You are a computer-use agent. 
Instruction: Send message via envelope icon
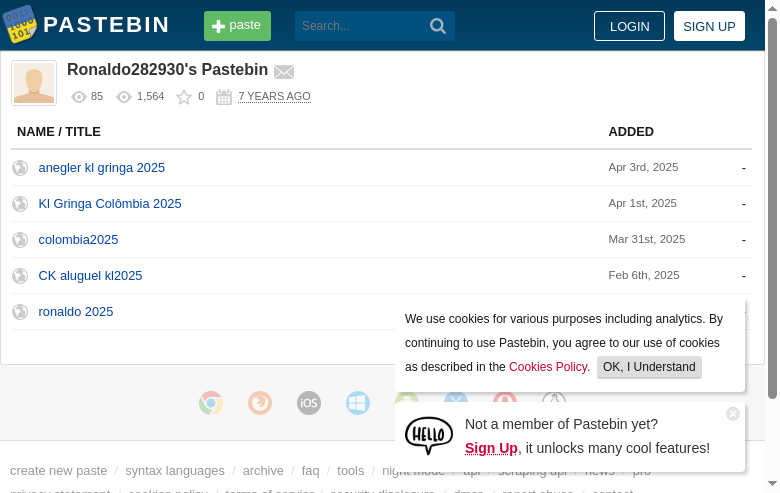tap(284, 72)
